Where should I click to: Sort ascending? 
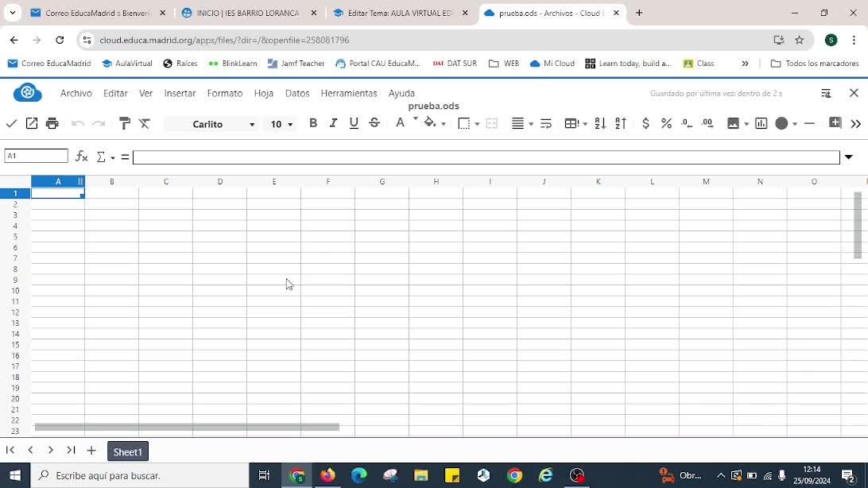pyautogui.click(x=600, y=123)
